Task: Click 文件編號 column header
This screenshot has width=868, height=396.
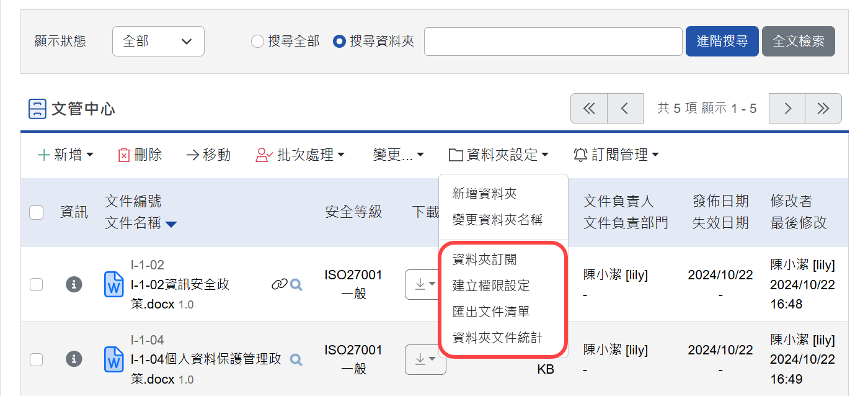Action: (133, 201)
